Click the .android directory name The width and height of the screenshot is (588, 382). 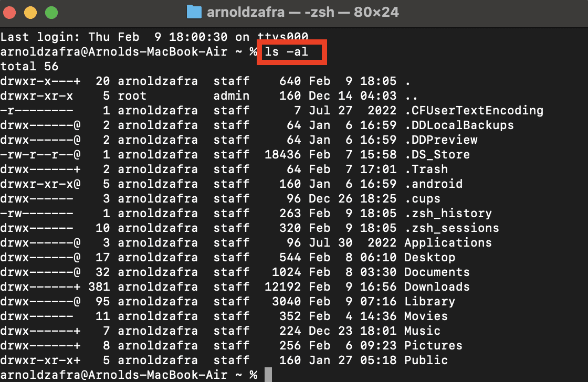coord(433,184)
